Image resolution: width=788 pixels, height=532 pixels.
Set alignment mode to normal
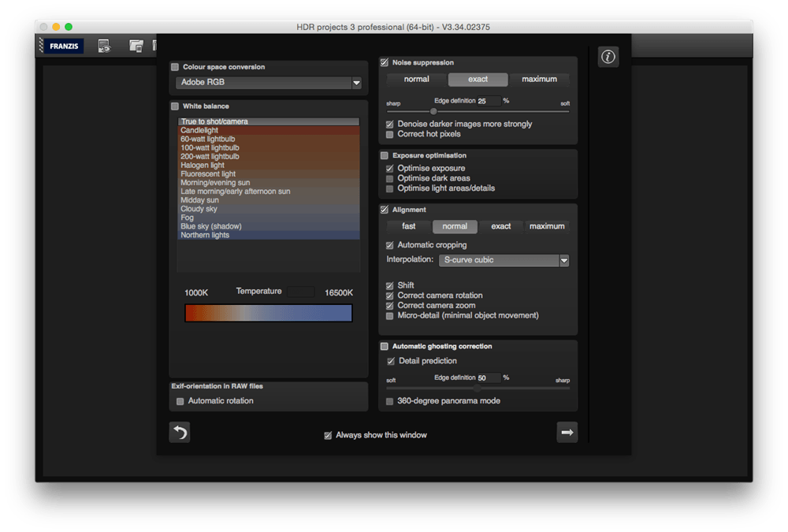pyautogui.click(x=455, y=226)
